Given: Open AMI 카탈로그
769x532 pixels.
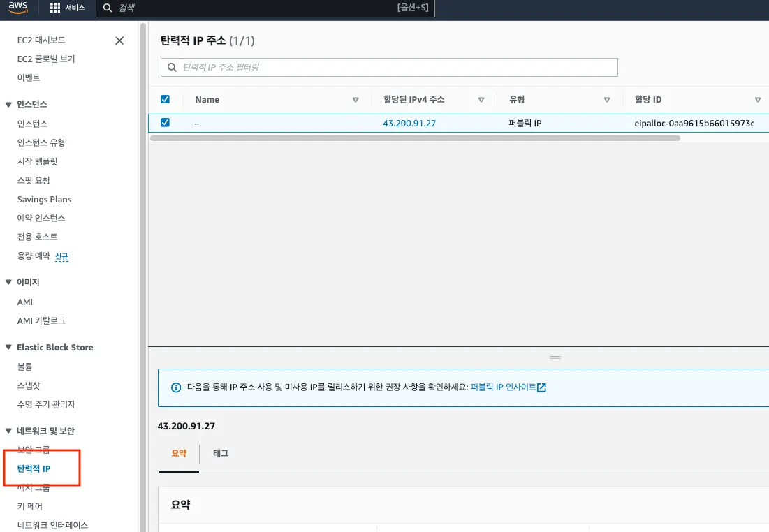Looking at the screenshot, I should pyautogui.click(x=41, y=320).
